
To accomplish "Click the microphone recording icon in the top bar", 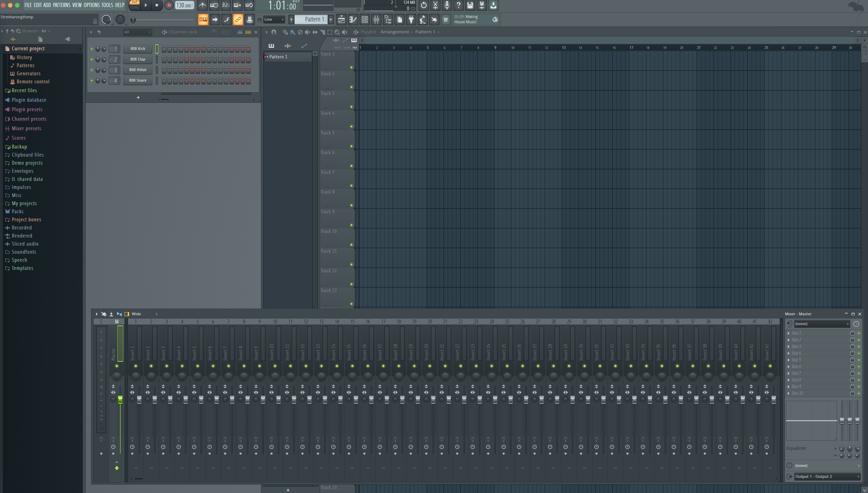I will 447,6.
